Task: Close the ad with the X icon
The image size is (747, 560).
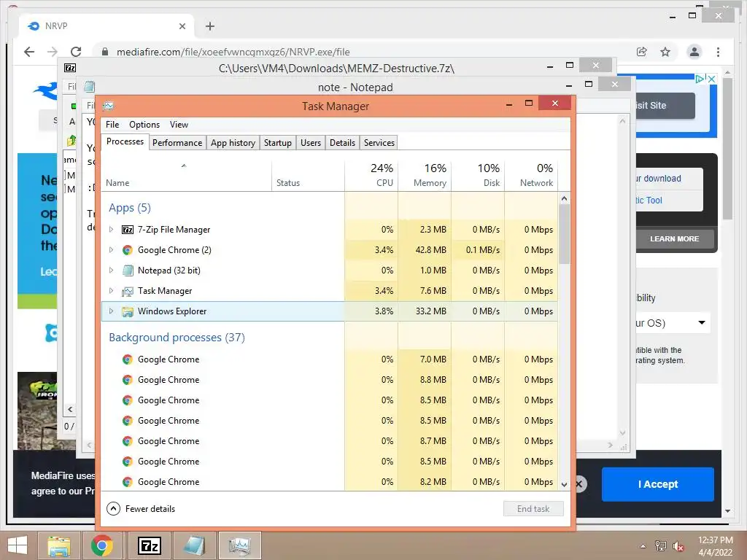Action: [711, 79]
